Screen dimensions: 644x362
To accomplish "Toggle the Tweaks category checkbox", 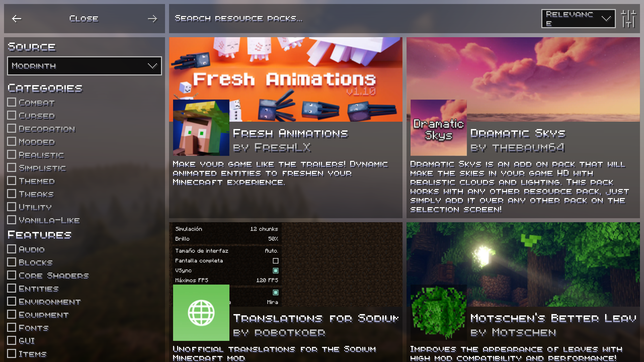I will click(x=12, y=194).
